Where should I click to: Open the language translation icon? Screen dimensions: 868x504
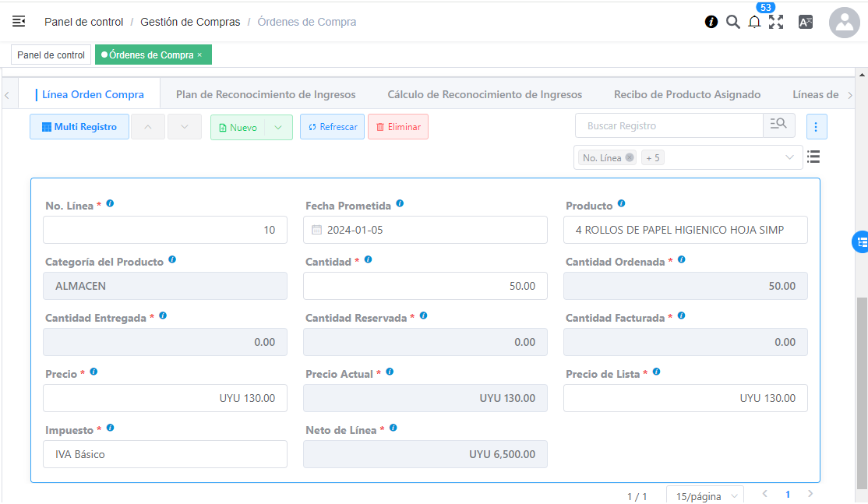(x=806, y=22)
